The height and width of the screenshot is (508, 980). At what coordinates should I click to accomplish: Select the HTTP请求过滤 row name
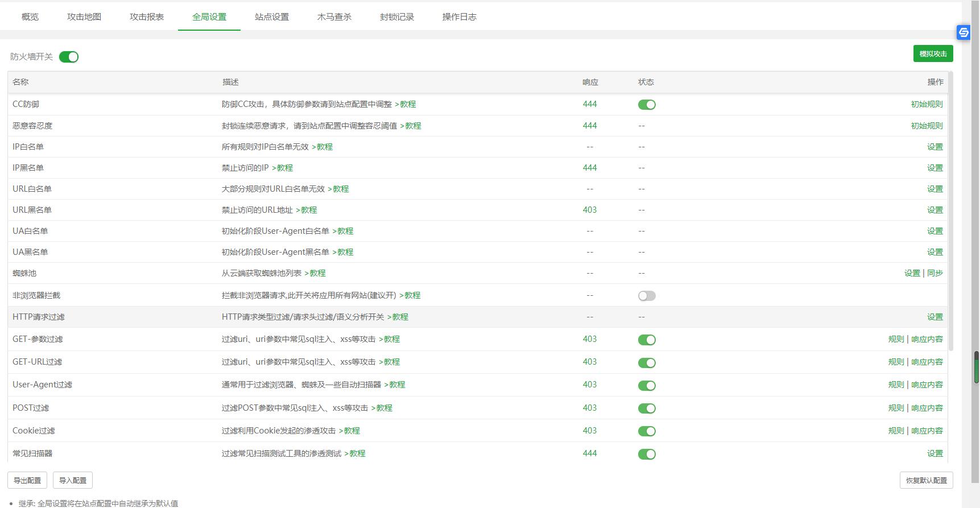pos(39,317)
